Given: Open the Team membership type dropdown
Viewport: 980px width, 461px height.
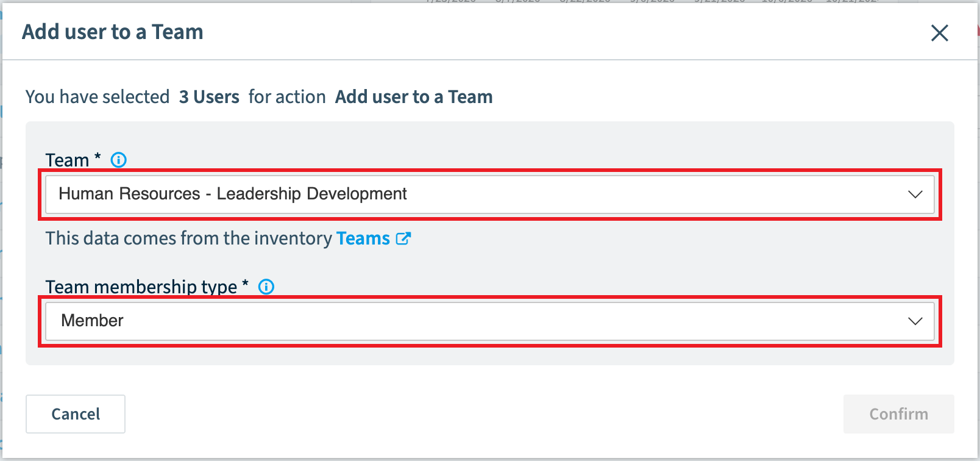Looking at the screenshot, I should tap(490, 321).
